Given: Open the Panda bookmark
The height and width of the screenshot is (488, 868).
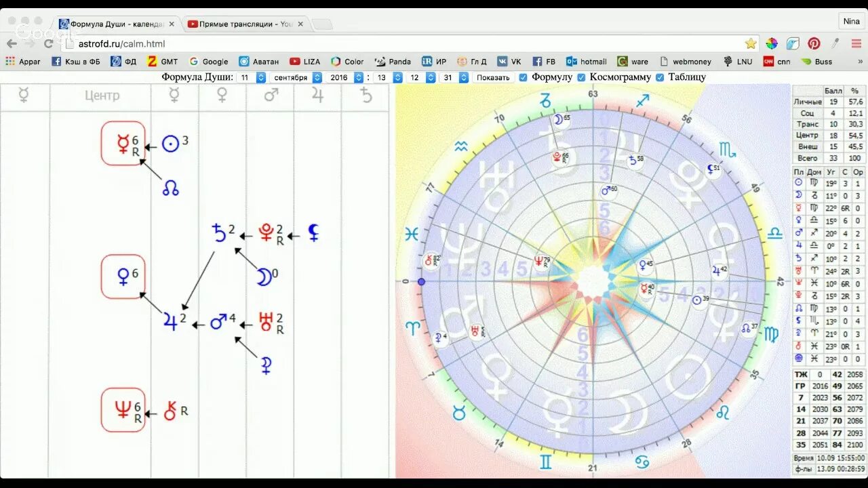Looking at the screenshot, I should click(x=393, y=61).
